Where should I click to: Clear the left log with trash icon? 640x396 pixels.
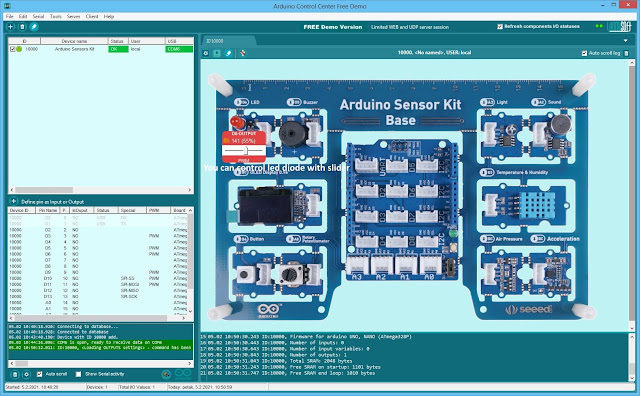coord(15,374)
